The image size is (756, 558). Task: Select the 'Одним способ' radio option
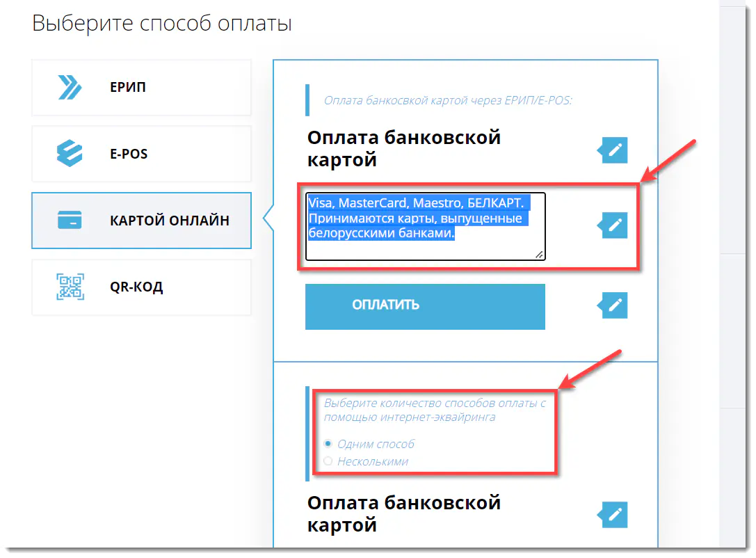coord(328,443)
